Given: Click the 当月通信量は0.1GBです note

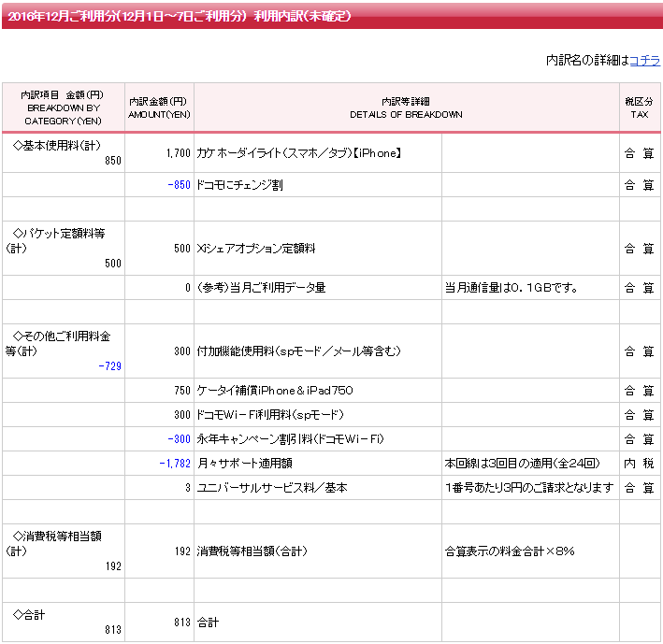Looking at the screenshot, I should pos(511,288).
